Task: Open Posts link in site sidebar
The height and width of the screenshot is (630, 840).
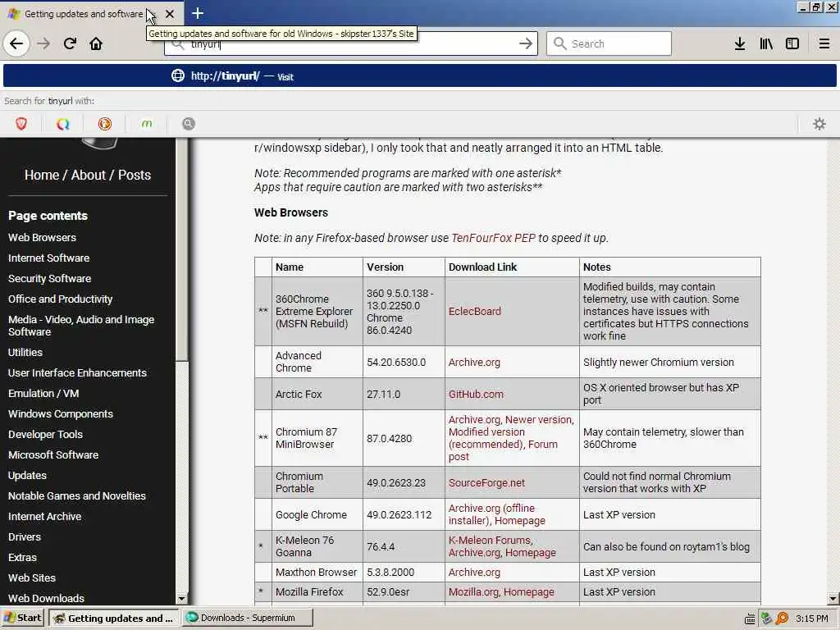Action: tap(135, 176)
